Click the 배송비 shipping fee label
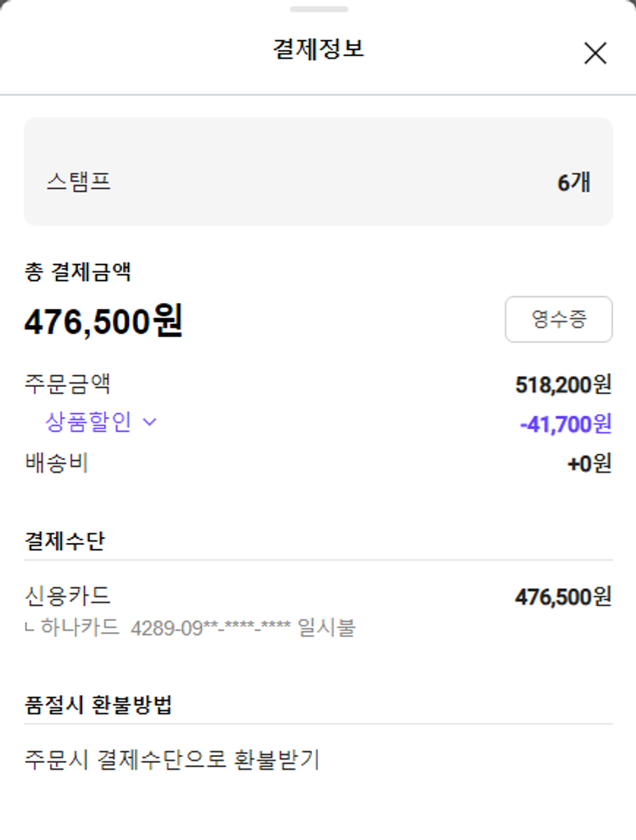The height and width of the screenshot is (840, 636). [x=57, y=463]
